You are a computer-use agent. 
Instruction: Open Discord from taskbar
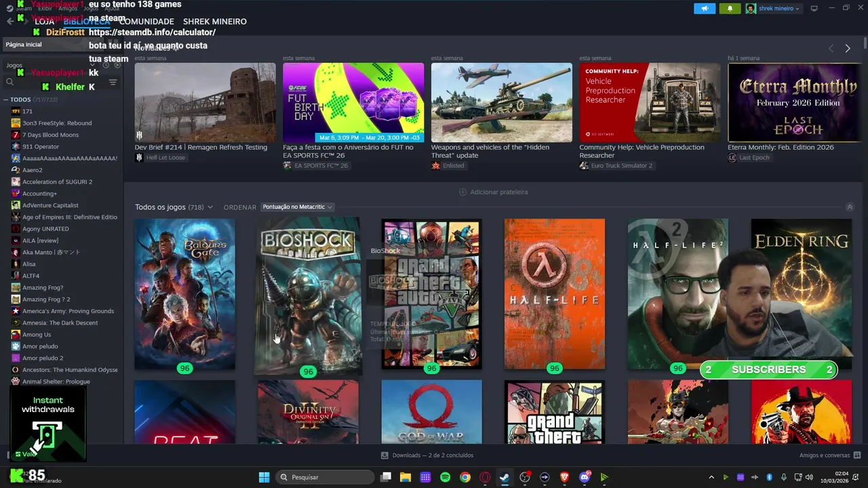pos(585,477)
